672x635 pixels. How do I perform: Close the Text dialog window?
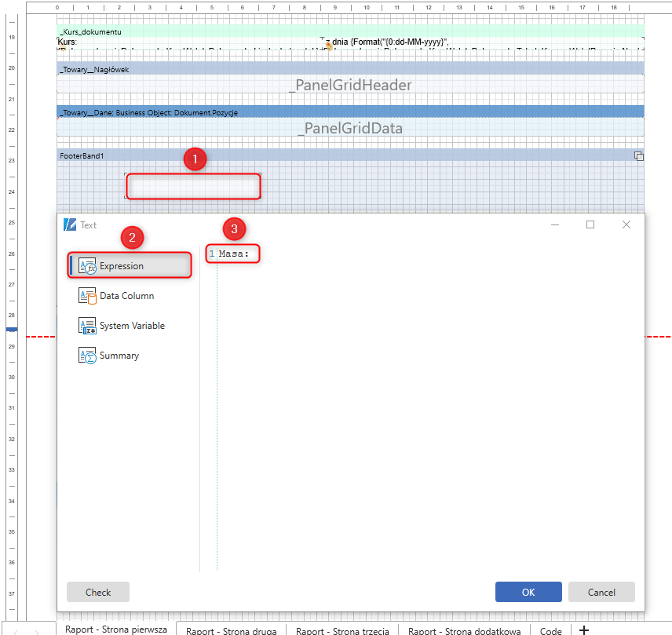[x=626, y=224]
